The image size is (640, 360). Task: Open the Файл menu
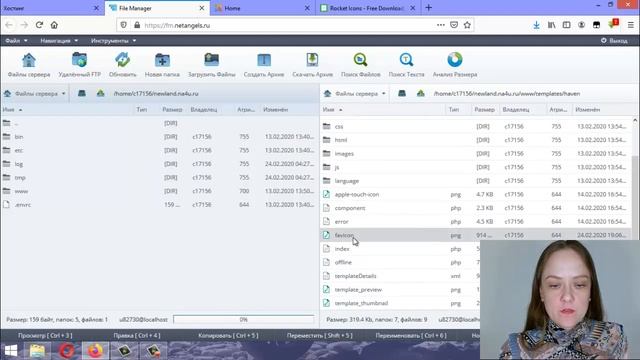(16, 41)
